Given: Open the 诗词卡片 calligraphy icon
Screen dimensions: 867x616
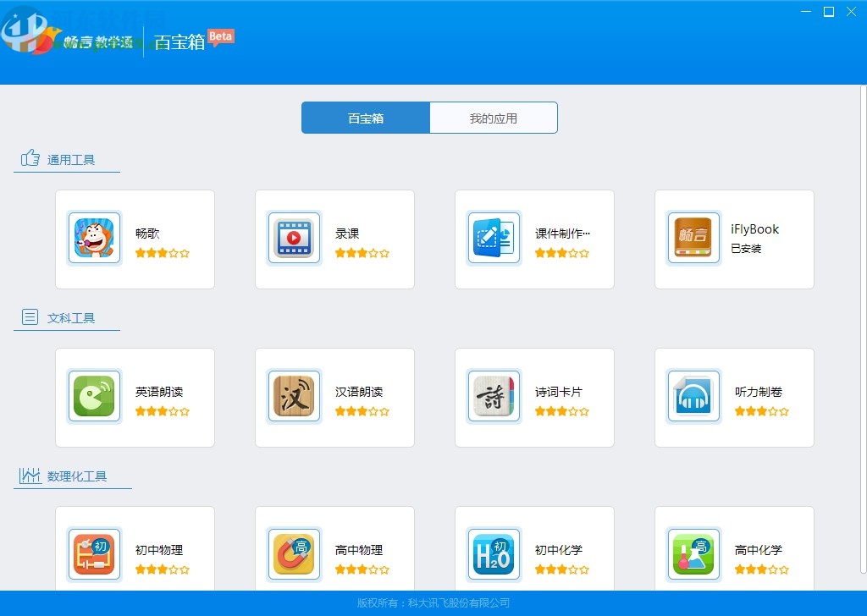Looking at the screenshot, I should tap(494, 396).
